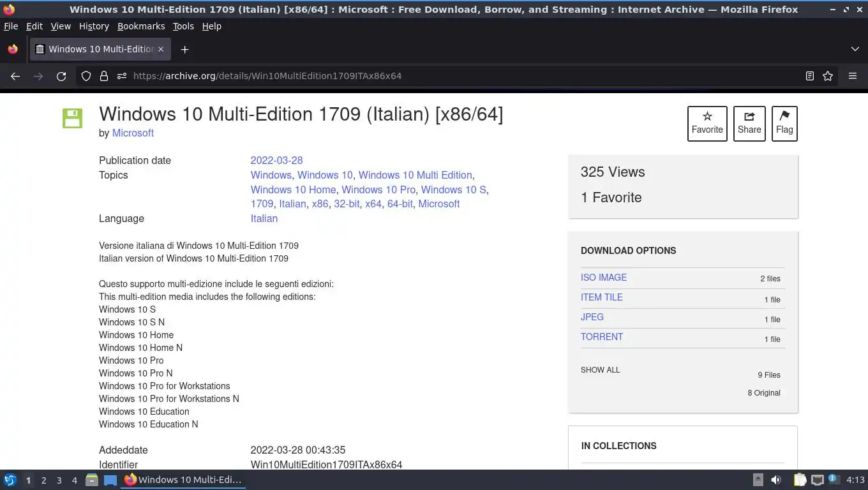
Task: Open the Edit menu
Action: click(x=34, y=26)
